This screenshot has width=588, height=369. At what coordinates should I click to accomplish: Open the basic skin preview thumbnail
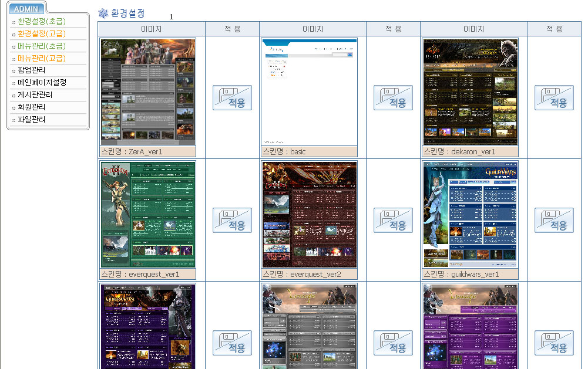coord(309,92)
